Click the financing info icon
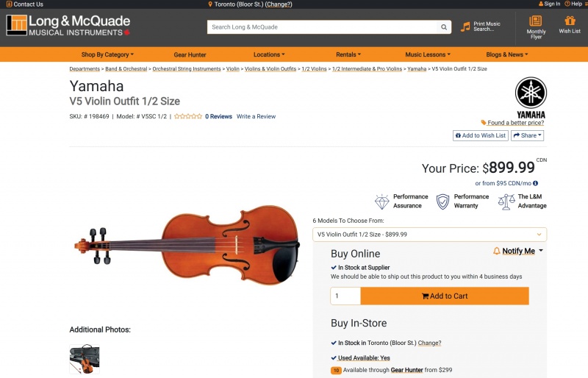 click(535, 183)
